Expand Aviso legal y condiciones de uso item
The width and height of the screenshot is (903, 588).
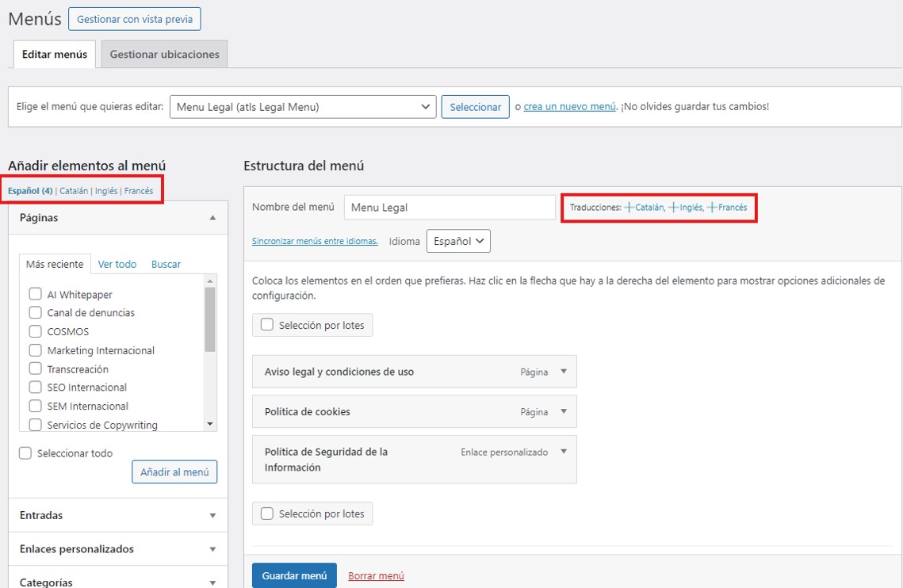coord(564,372)
